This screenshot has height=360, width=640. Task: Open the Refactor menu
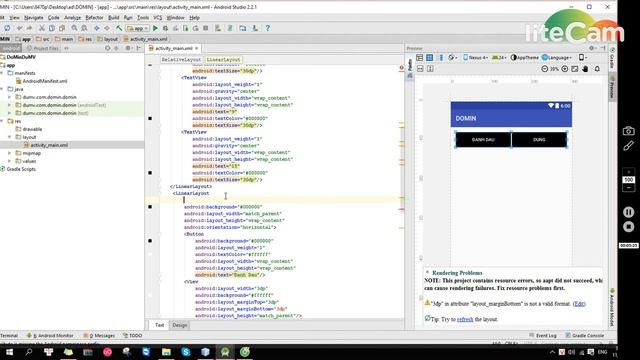(94, 18)
